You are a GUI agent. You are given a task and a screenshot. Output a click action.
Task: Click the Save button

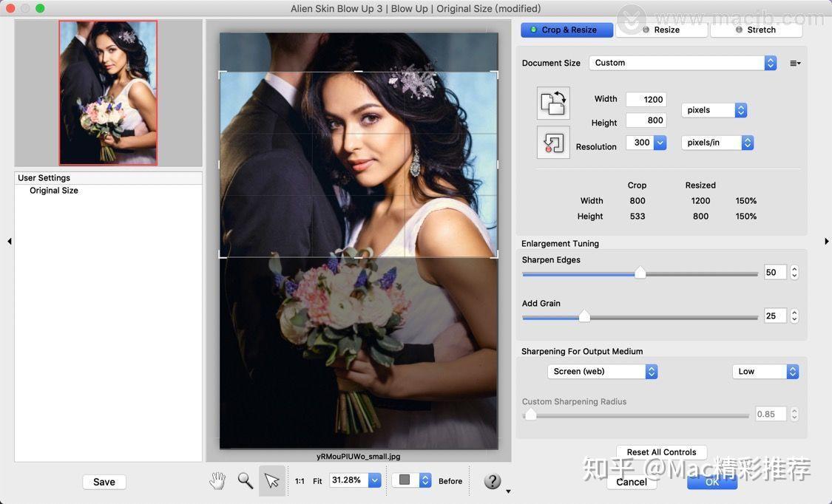pos(104,482)
